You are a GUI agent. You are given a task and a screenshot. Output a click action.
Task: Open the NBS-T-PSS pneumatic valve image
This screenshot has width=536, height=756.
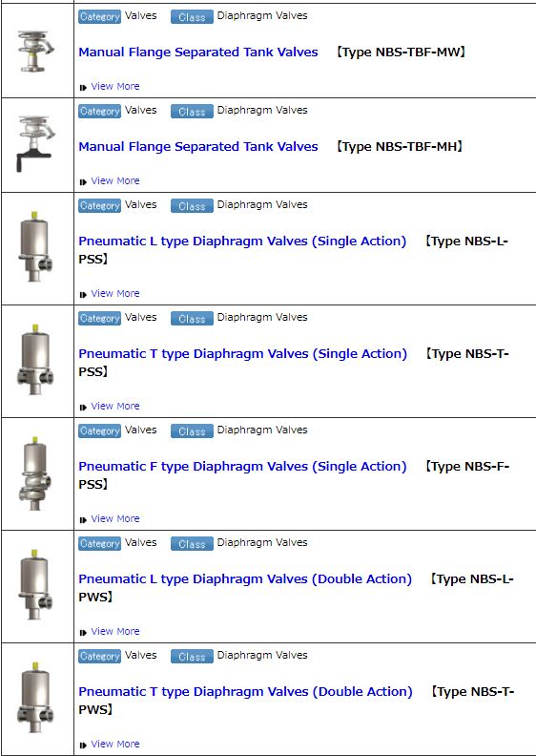pyautogui.click(x=35, y=359)
